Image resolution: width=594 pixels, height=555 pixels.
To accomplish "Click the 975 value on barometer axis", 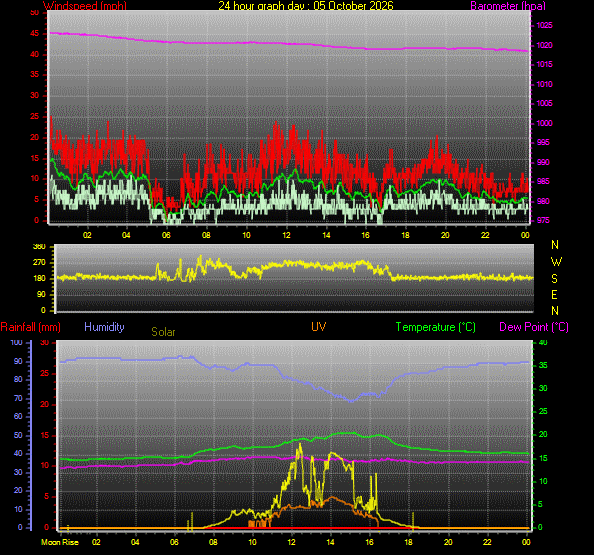I will [x=543, y=220].
